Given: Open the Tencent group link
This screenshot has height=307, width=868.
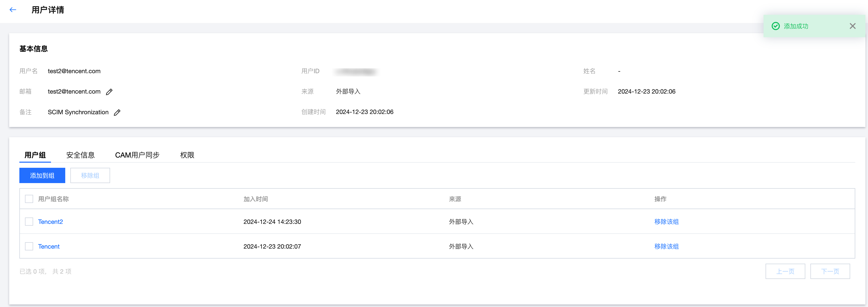Looking at the screenshot, I should pos(49,246).
